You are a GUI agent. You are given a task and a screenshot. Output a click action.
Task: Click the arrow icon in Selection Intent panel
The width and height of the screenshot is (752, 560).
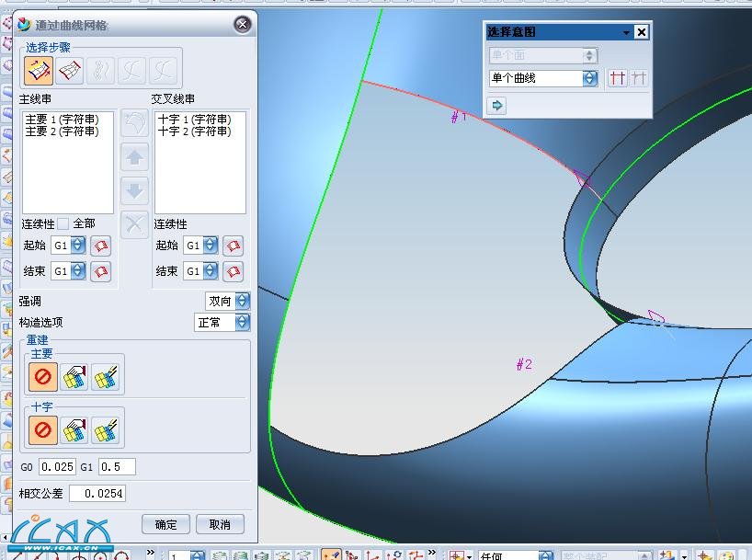coord(497,106)
